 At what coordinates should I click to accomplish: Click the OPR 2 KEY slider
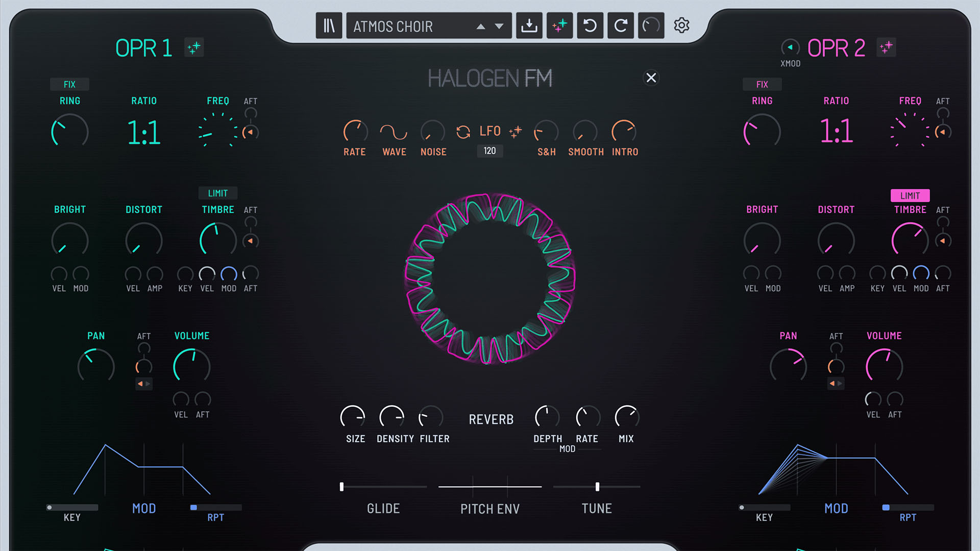pyautogui.click(x=764, y=508)
